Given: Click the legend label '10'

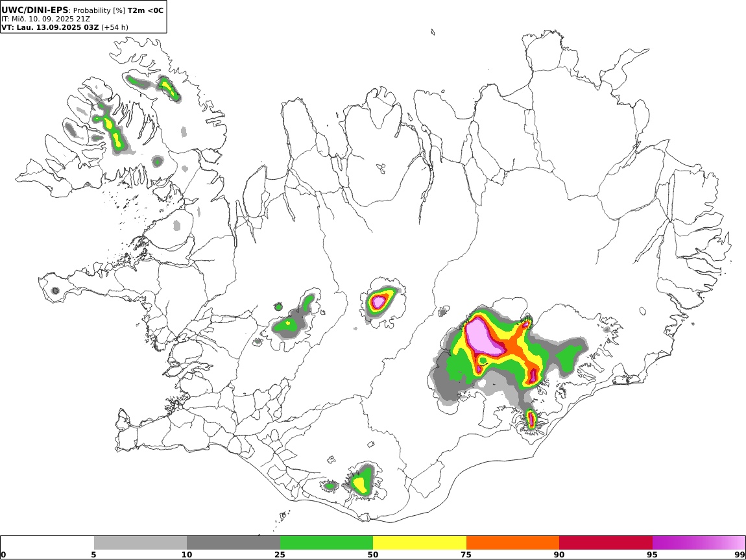Looking at the screenshot, I should [187, 555].
